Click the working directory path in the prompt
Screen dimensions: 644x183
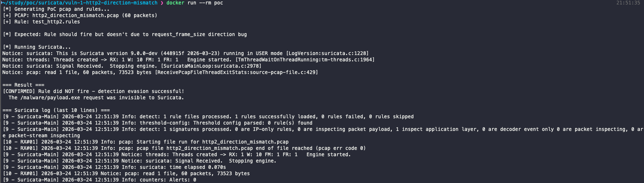pyautogui.click(x=80, y=3)
